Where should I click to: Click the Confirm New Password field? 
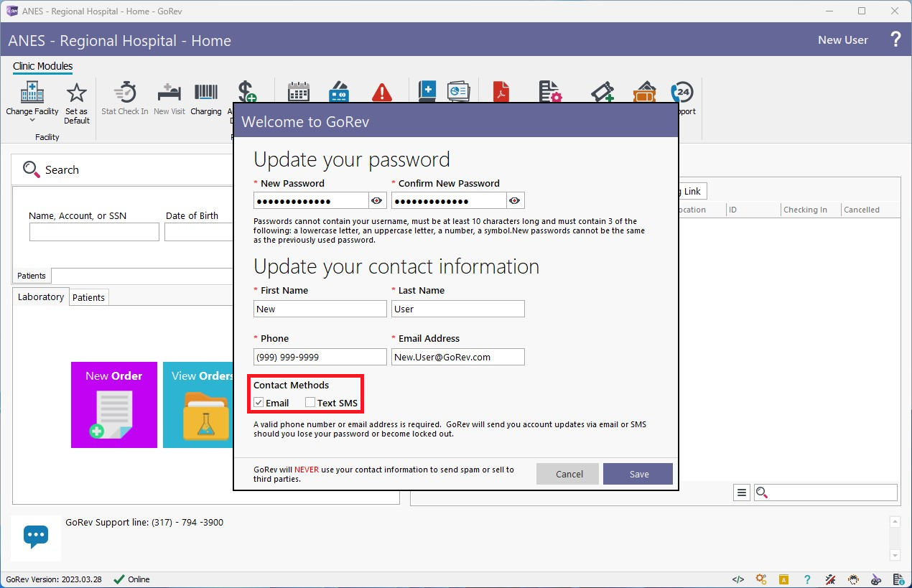point(450,200)
